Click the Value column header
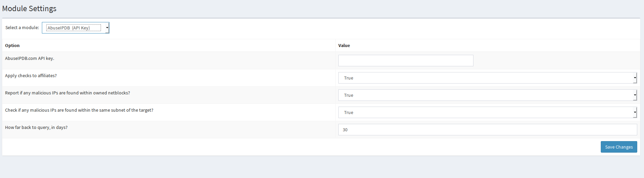Image resolution: width=644 pixels, height=178 pixels. tap(344, 45)
